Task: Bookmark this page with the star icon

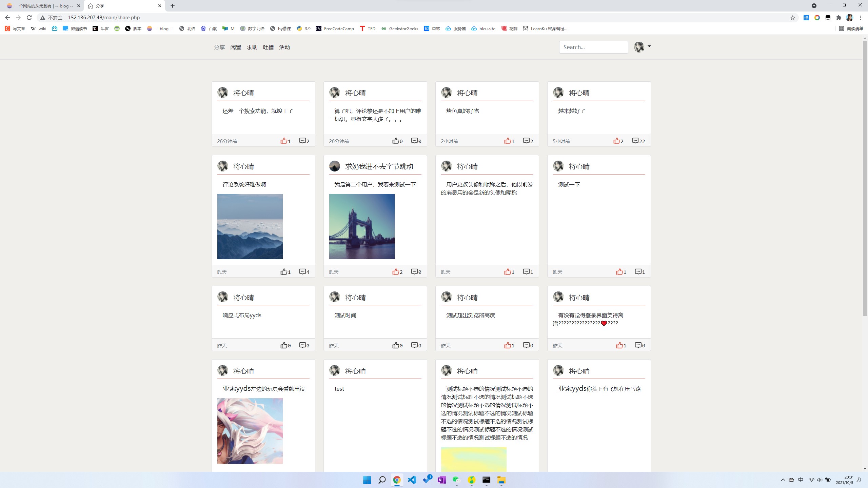Action: click(x=792, y=18)
